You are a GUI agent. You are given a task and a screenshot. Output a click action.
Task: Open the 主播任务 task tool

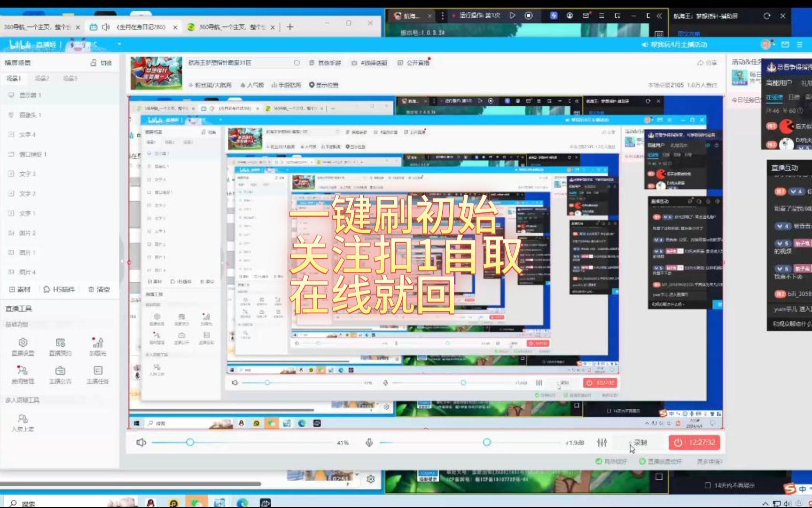(98, 375)
